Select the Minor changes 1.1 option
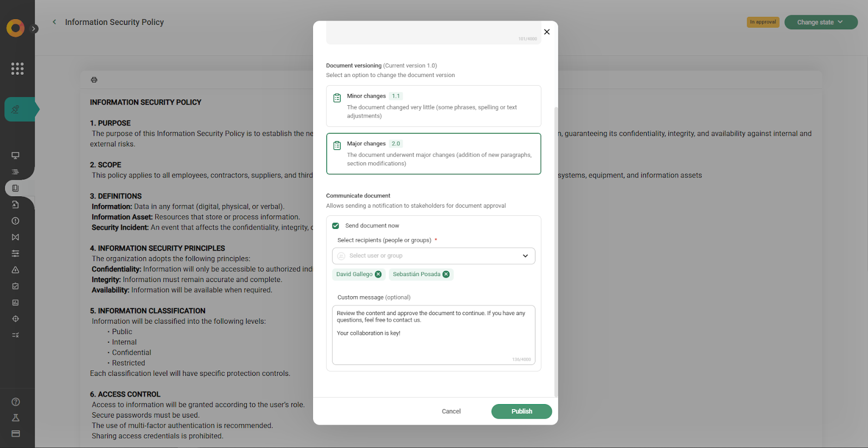The height and width of the screenshot is (448, 868). point(433,106)
